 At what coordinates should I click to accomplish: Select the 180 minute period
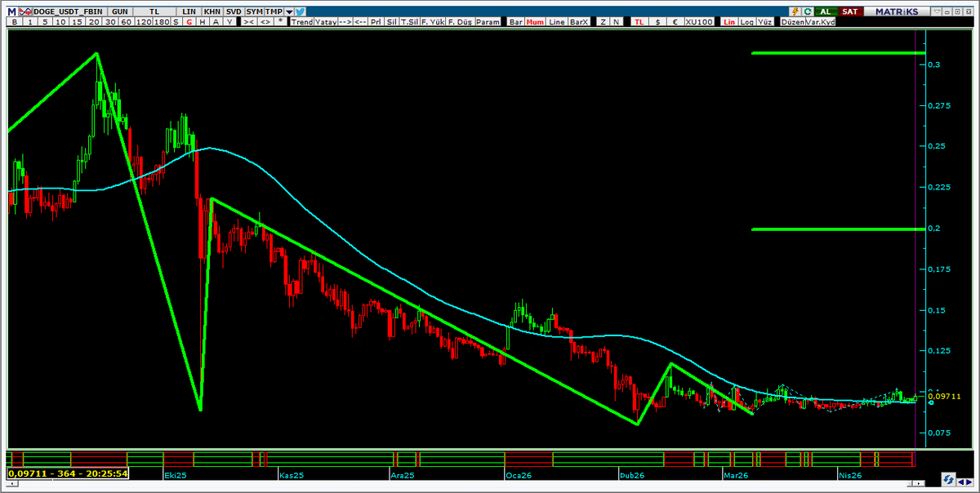[x=163, y=22]
